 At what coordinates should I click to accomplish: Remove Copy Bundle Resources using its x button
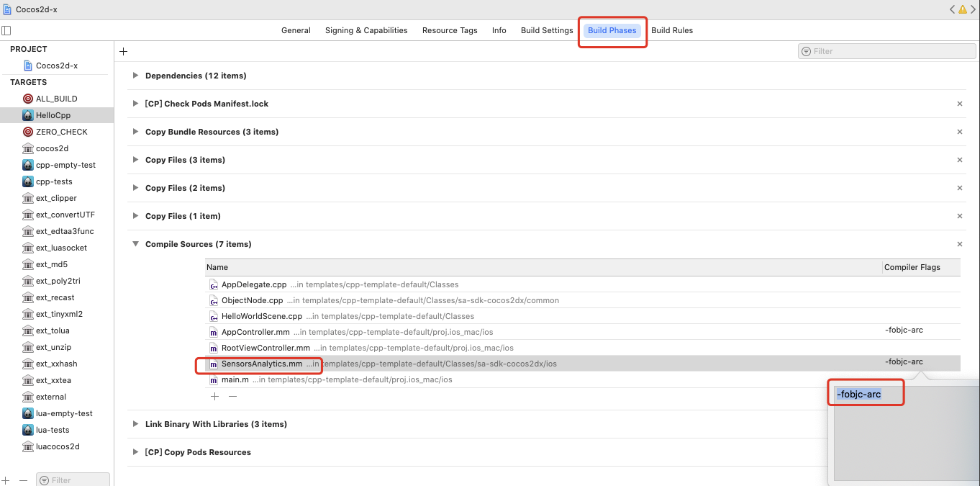[x=960, y=132]
